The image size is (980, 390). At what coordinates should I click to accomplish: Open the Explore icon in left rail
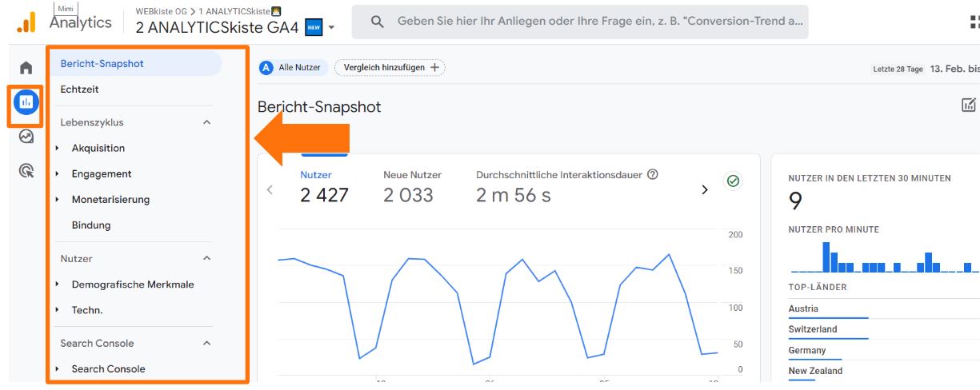pyautogui.click(x=26, y=137)
